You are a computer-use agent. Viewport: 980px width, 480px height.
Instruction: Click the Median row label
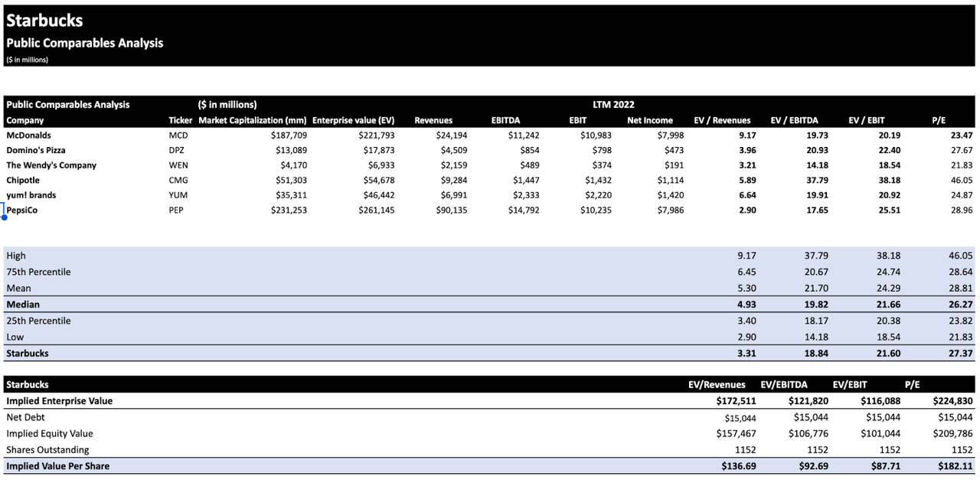(23, 305)
